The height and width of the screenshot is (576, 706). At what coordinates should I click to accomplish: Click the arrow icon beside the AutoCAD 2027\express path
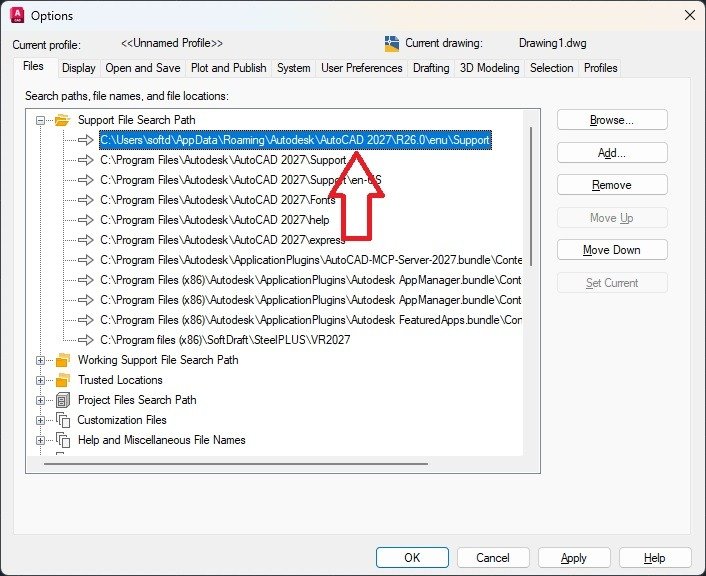[x=86, y=240]
